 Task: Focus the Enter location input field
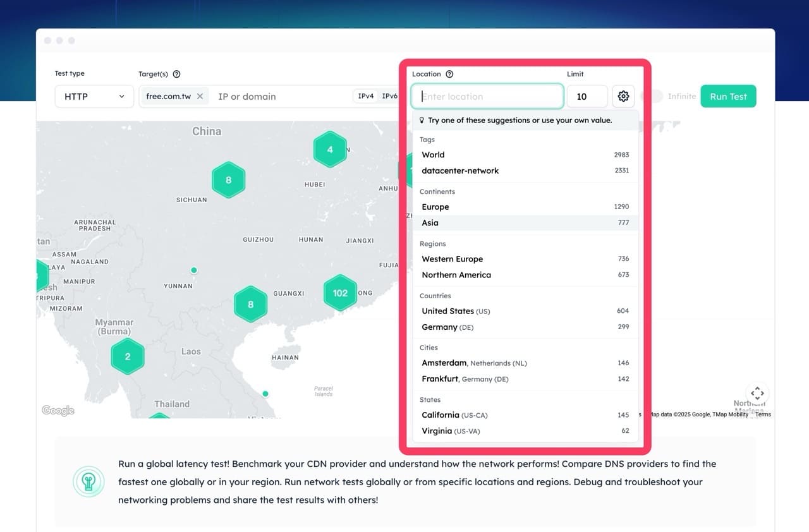click(x=488, y=97)
